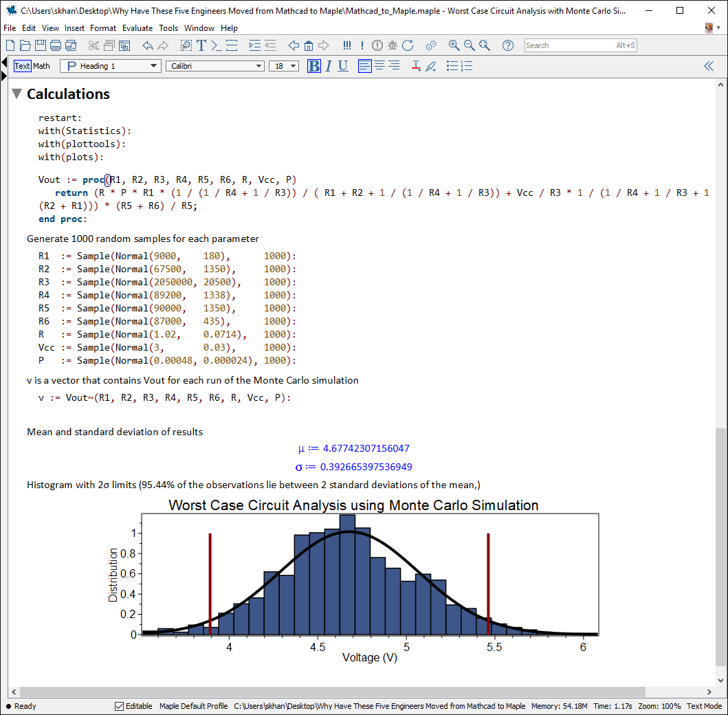Screen dimensions: 728x715
Task: Open the help question mark icon
Action: click(x=508, y=45)
